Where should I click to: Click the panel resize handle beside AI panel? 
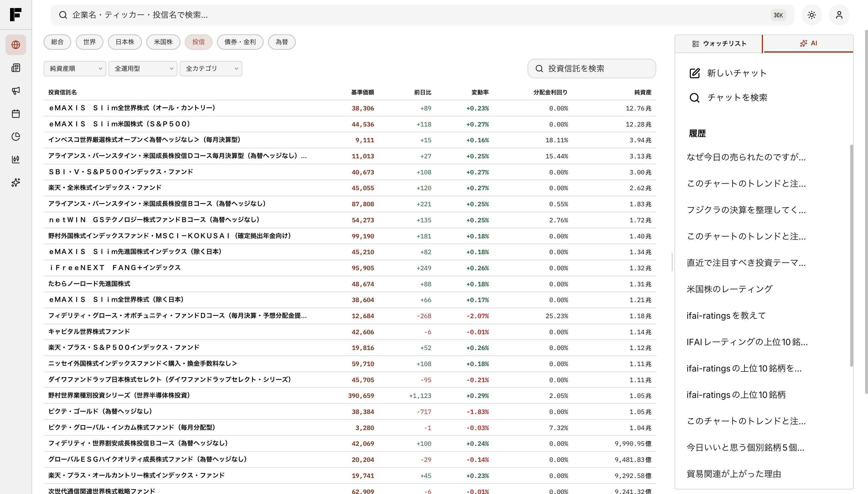tap(672, 262)
